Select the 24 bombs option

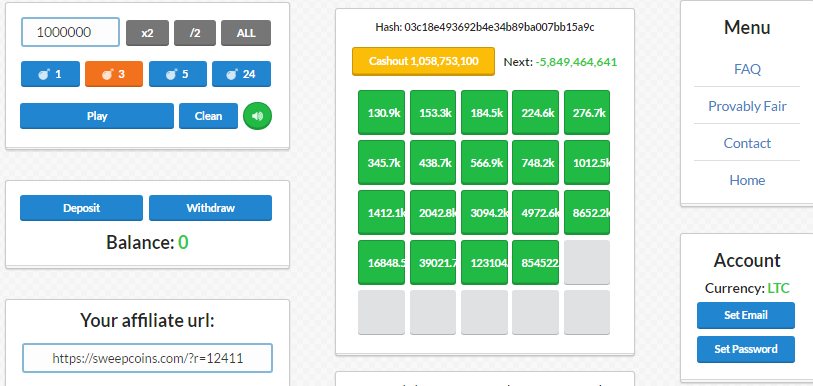[x=241, y=74]
